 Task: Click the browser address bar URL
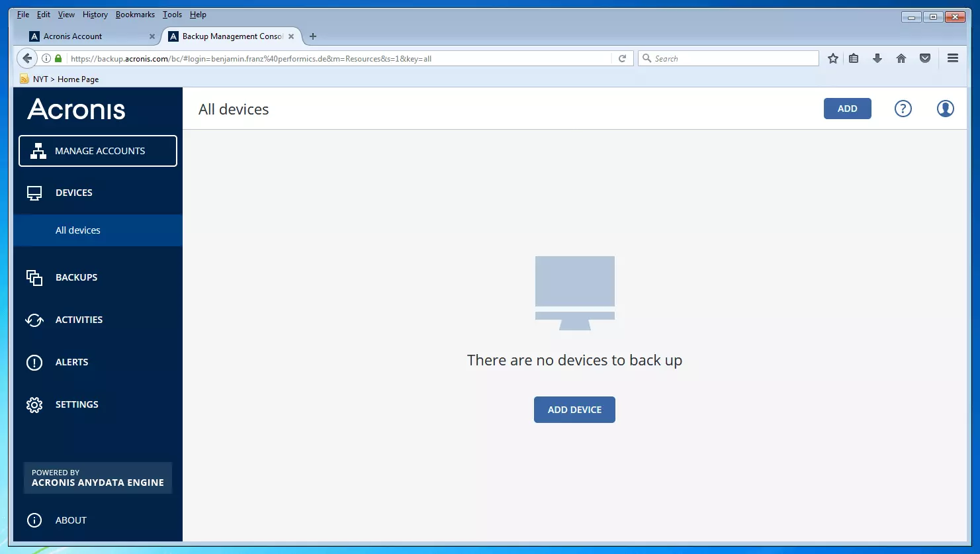[x=251, y=58]
